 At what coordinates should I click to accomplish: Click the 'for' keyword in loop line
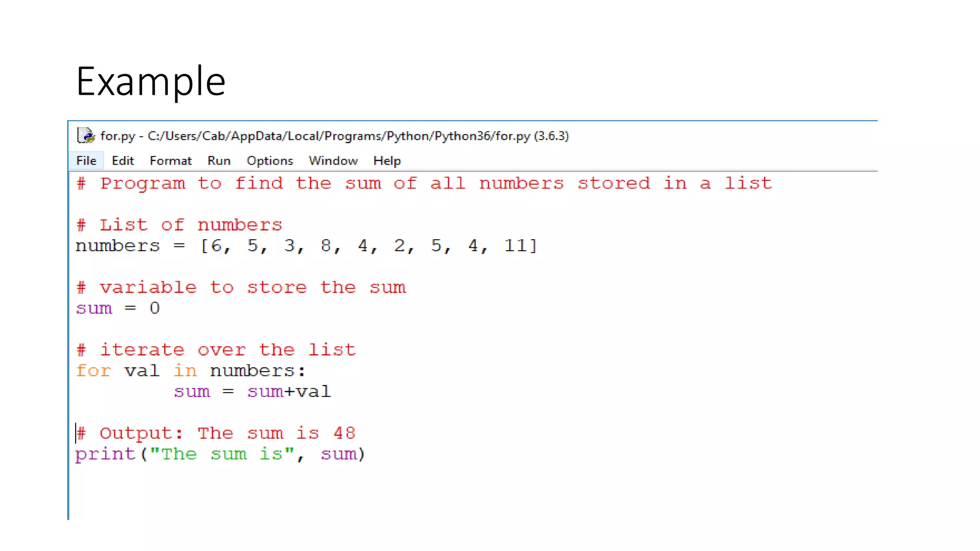93,371
